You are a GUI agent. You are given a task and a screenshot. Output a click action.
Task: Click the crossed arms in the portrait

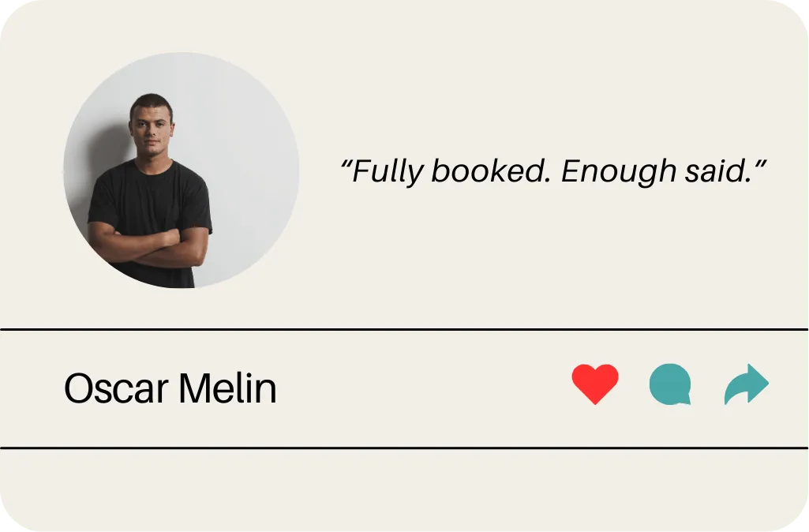148,246
